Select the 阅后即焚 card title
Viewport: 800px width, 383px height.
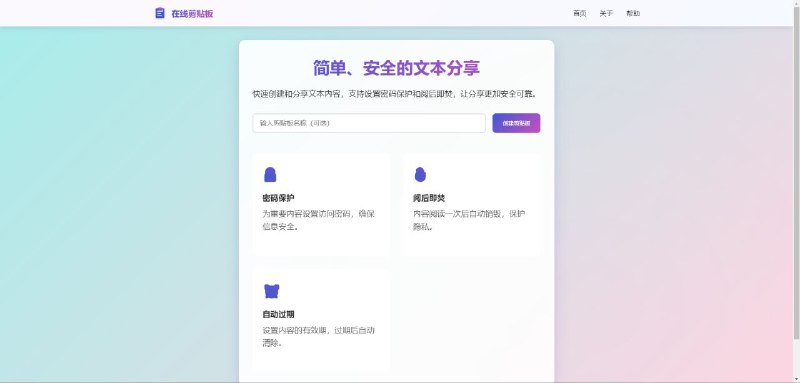tap(429, 198)
